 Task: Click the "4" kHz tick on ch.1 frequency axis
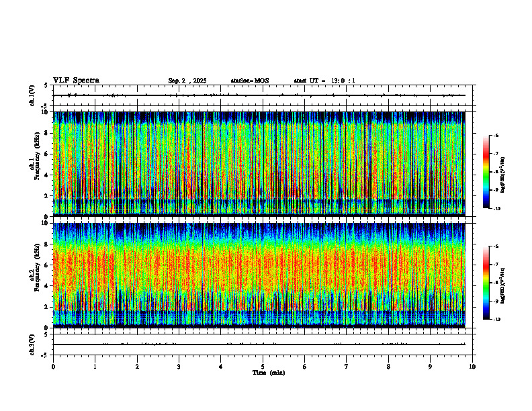click(x=47, y=175)
